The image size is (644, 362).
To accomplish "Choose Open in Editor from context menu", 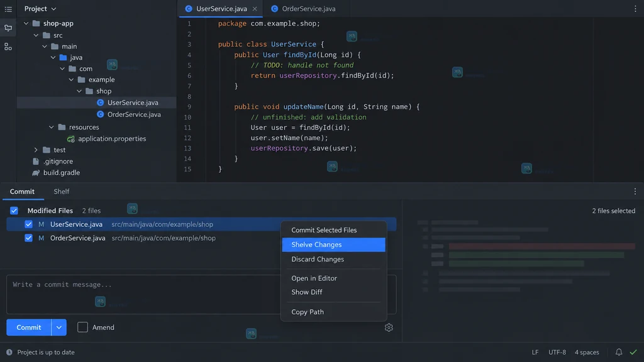I will coord(333,278).
